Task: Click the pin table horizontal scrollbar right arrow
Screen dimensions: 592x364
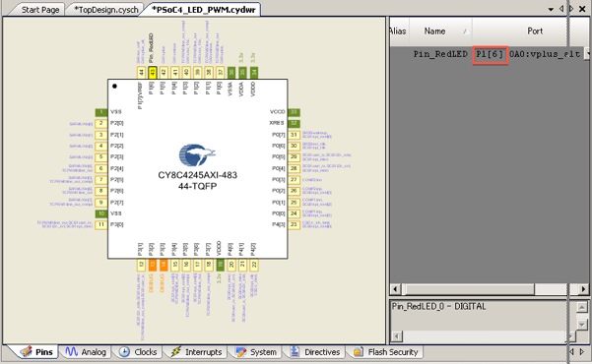Action: pyautogui.click(x=584, y=289)
